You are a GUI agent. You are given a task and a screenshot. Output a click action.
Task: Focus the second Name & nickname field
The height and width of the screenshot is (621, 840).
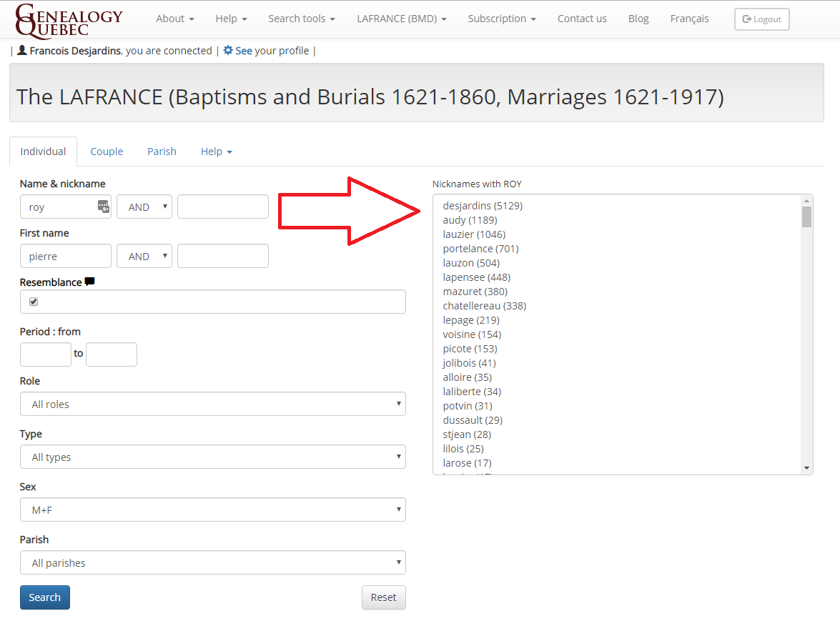[223, 207]
